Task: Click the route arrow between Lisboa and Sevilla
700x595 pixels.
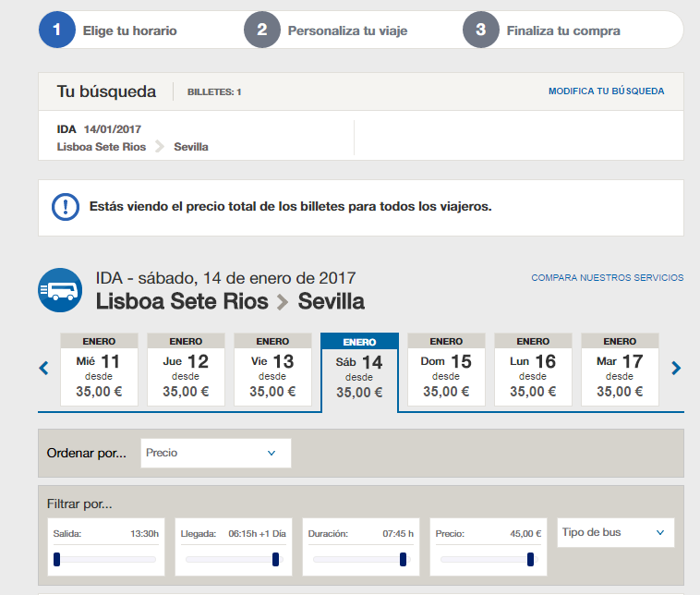Action: [284, 302]
